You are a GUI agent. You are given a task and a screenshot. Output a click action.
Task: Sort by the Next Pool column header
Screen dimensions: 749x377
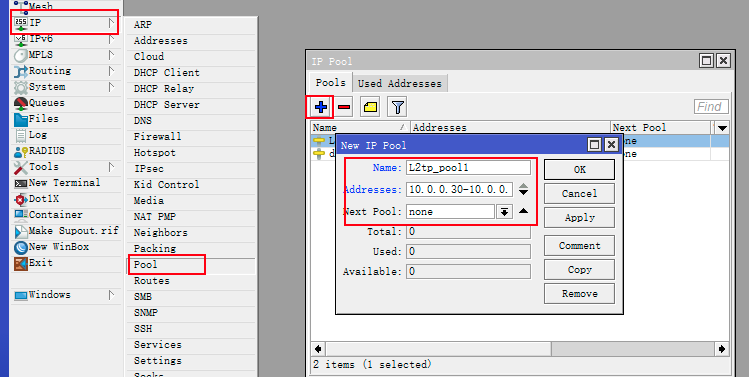(x=661, y=128)
